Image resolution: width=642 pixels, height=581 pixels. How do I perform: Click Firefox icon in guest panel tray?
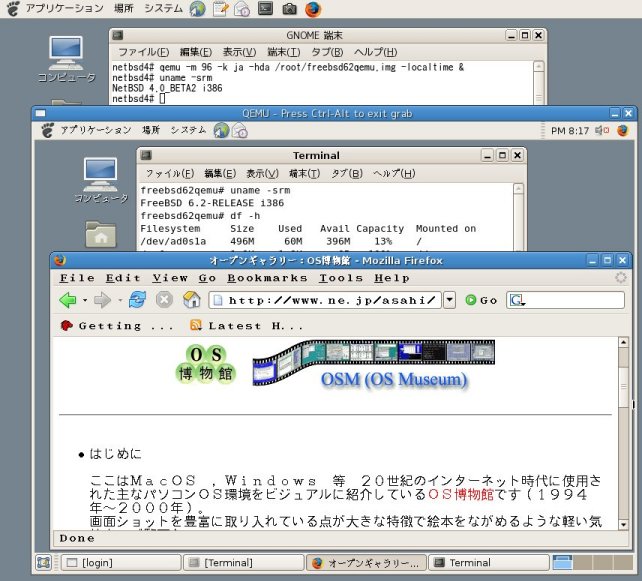623,130
